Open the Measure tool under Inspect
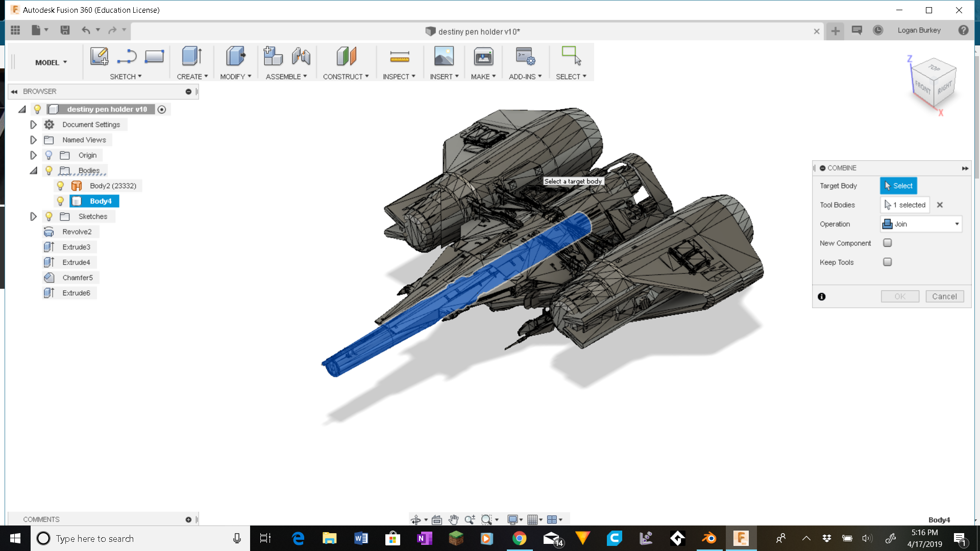This screenshot has width=980, height=551. click(x=399, y=56)
